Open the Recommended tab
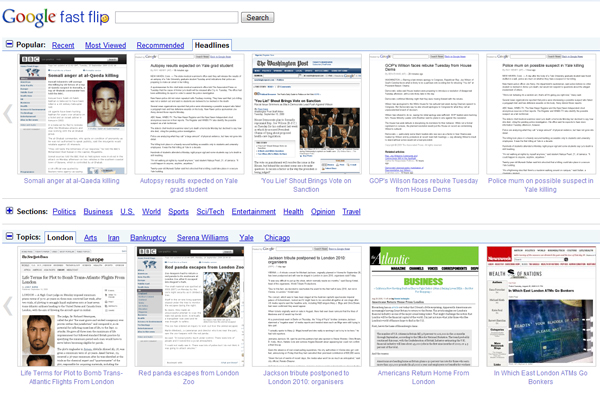This screenshot has height=396, width=600. (x=160, y=45)
